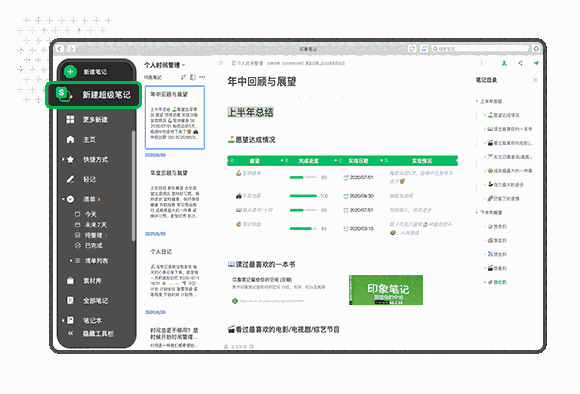The width and height of the screenshot is (580, 394).
Task: Click the 实现情况 column header
Action: click(x=422, y=161)
